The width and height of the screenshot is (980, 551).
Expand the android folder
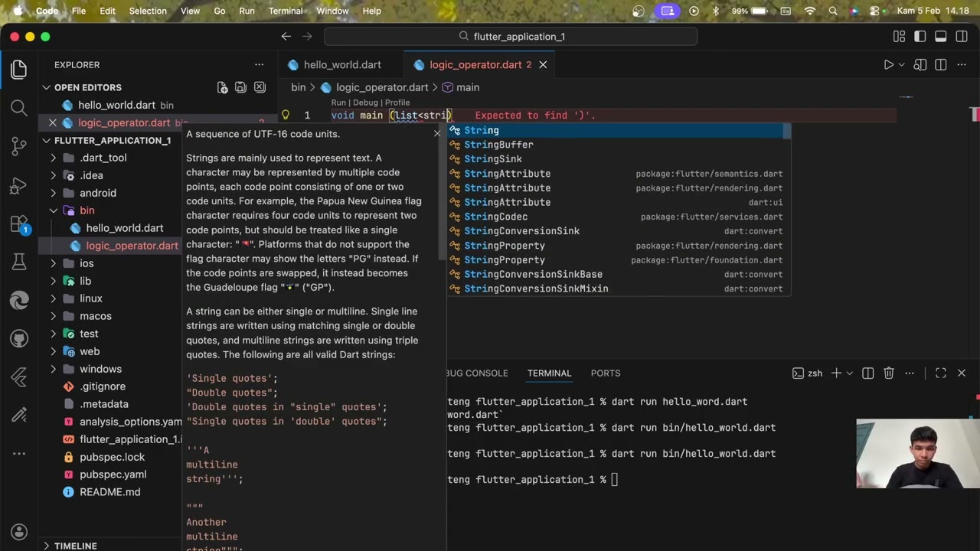[x=98, y=193]
